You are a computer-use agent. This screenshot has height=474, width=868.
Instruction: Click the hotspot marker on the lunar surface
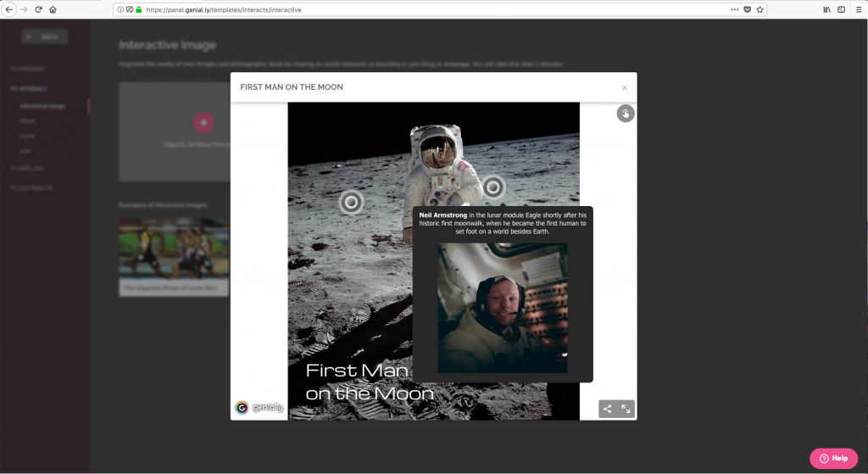click(351, 202)
